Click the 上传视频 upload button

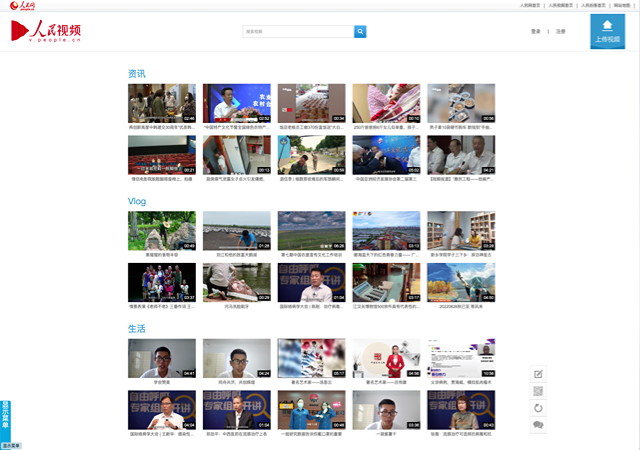(607, 31)
